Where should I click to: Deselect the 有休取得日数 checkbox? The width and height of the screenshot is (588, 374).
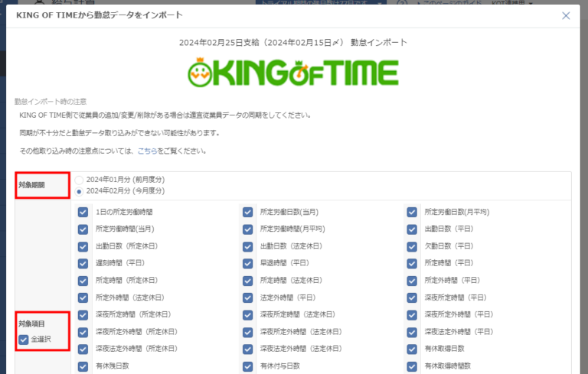[413, 349]
